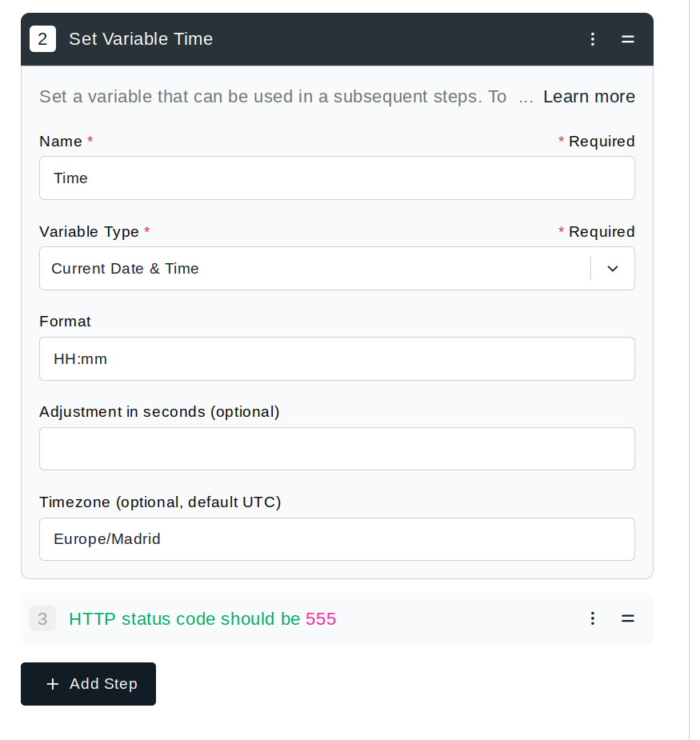Expand the truncated description ellipsis
This screenshot has width=700, height=740.
pos(526,98)
